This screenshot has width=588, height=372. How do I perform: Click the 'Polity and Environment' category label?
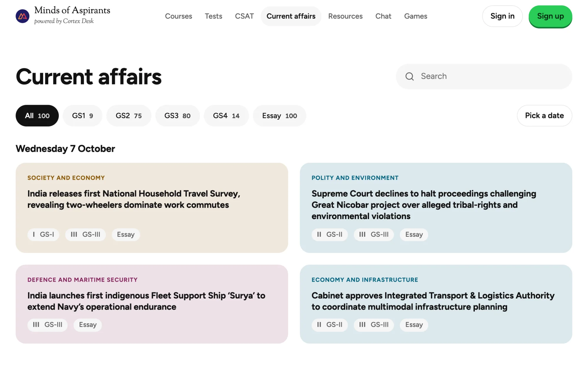pos(355,178)
